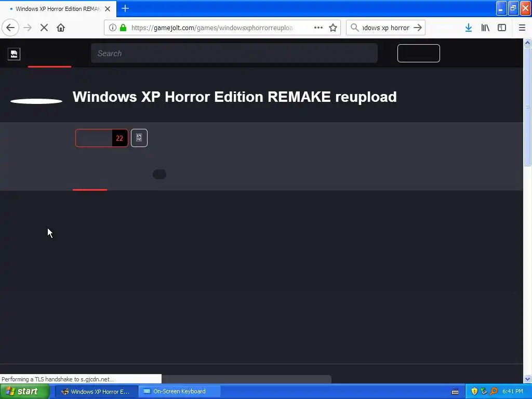Click the Firefox search box text
Screen dimensions: 532x399
pyautogui.click(x=386, y=28)
